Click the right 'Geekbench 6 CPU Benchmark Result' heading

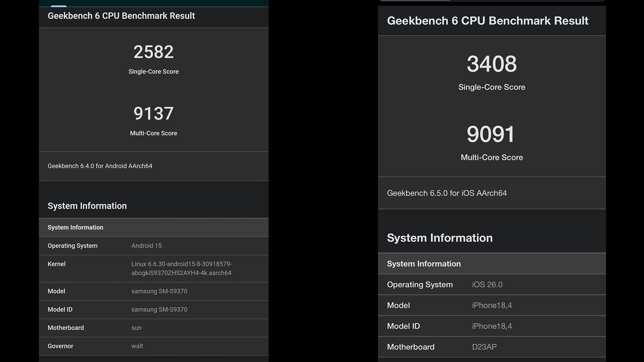(487, 21)
